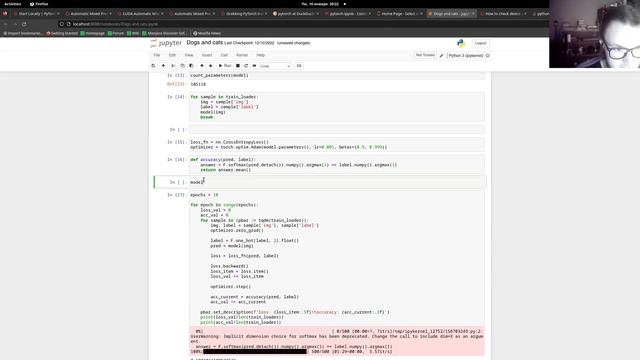The width and height of the screenshot is (640, 360).
Task: Restart kernel and rerun notebook icon
Action: click(254, 66)
